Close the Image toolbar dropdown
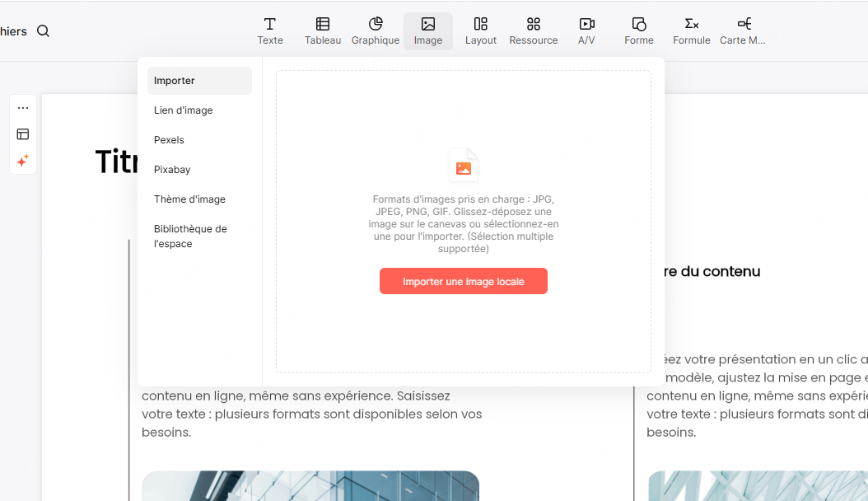868x501 pixels. coord(428,31)
